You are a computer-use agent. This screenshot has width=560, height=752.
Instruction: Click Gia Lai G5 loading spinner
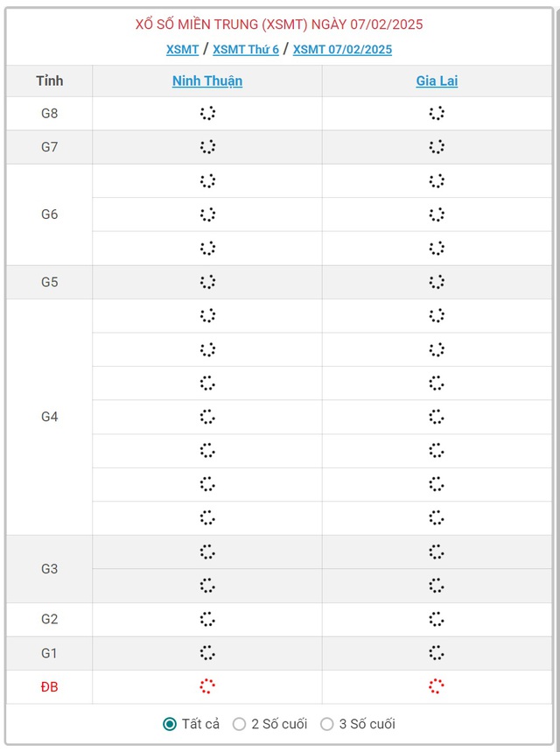(437, 282)
